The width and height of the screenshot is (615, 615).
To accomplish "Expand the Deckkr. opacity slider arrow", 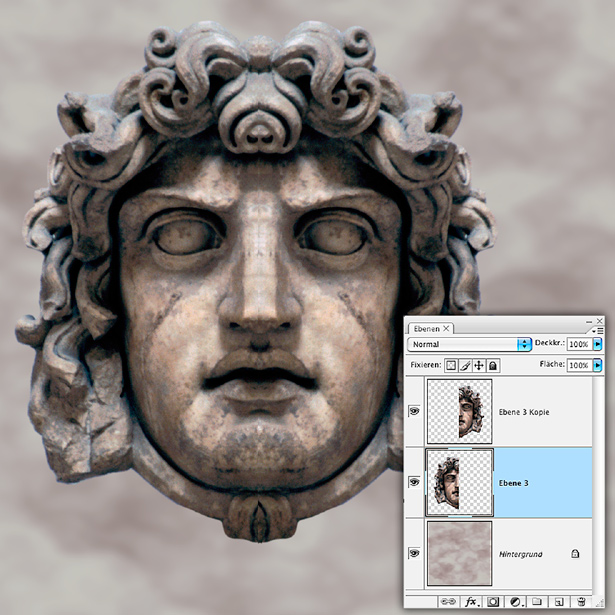I will click(x=598, y=344).
